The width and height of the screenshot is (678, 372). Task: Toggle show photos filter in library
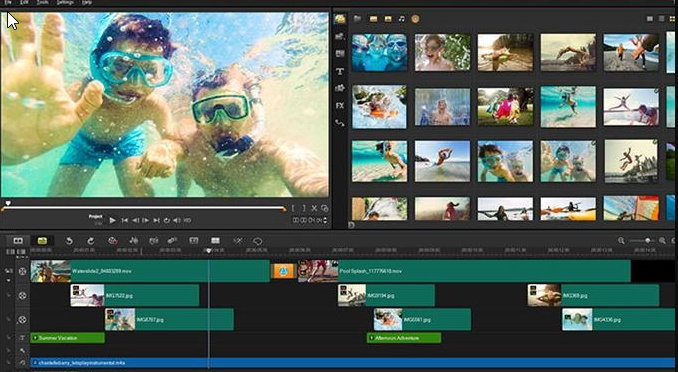388,19
